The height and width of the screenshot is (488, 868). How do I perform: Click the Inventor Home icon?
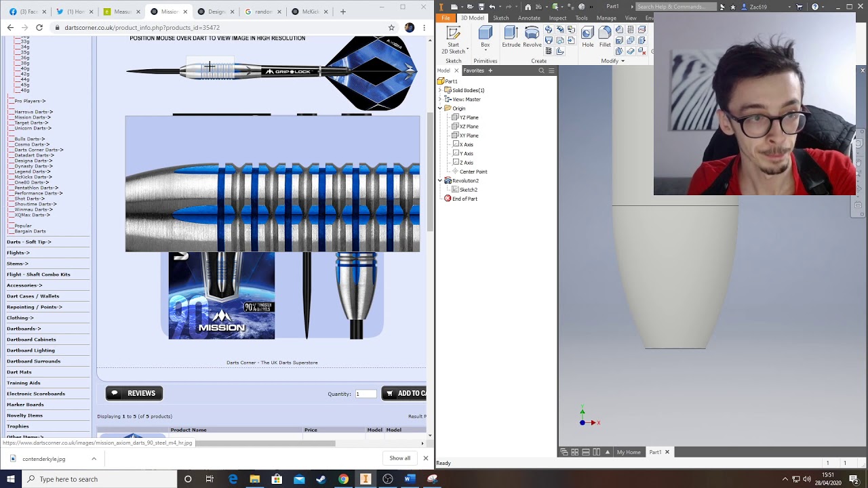coord(528,7)
